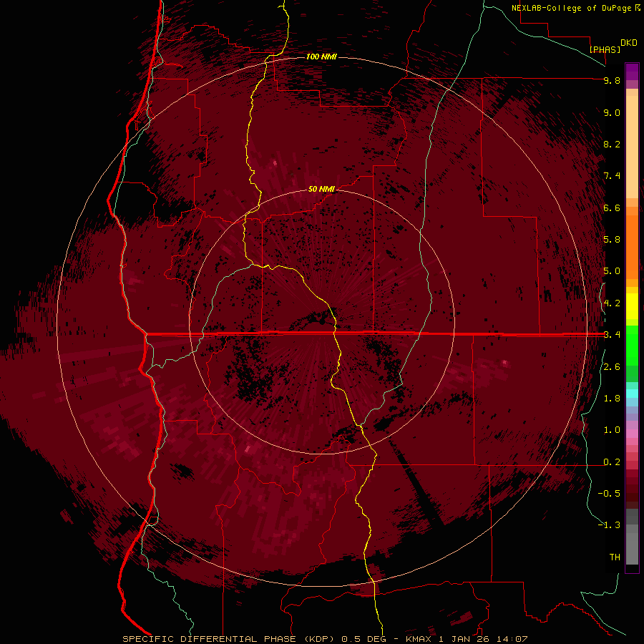Pick the yellow segment of the color bar
This screenshot has width=644, height=644.
click(x=632, y=306)
